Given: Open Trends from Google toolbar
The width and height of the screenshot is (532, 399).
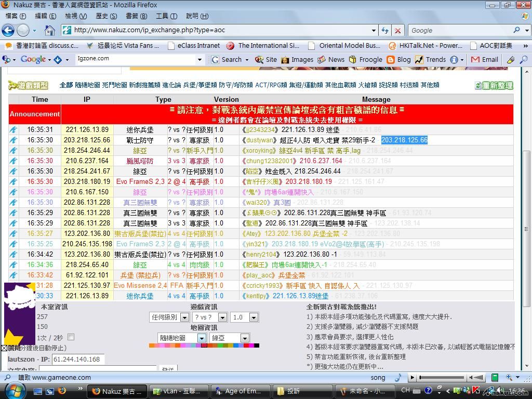Looking at the screenshot, I should pos(419,60).
